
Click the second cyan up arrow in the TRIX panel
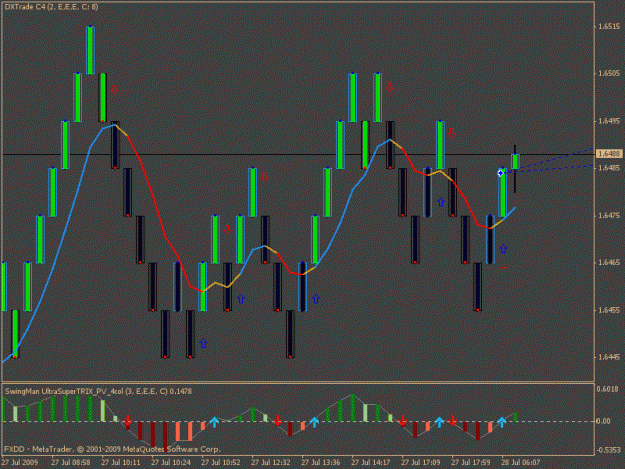[314, 422]
